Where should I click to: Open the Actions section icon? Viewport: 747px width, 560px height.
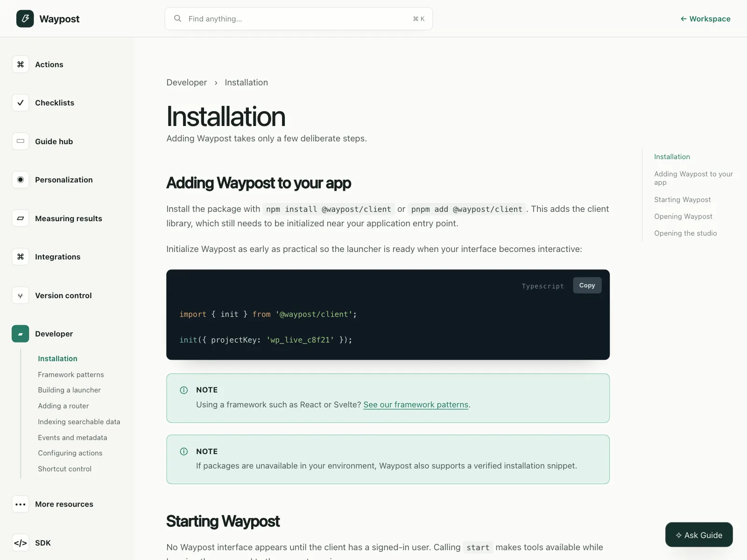point(21,64)
